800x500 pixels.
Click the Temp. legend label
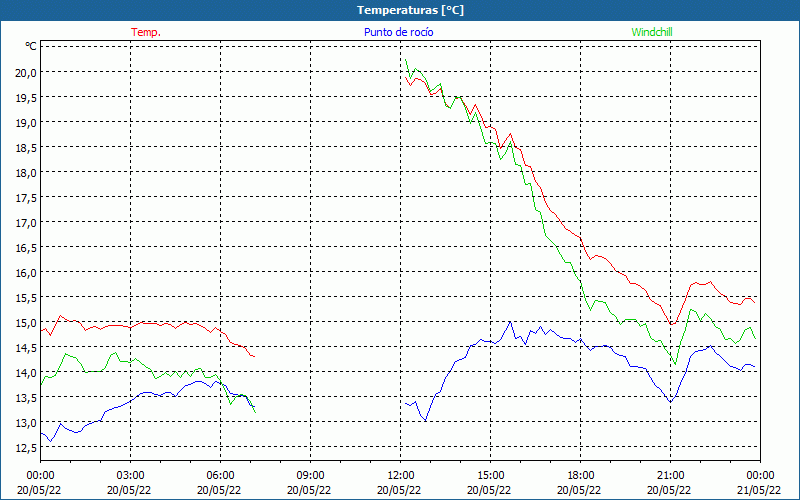click(146, 32)
